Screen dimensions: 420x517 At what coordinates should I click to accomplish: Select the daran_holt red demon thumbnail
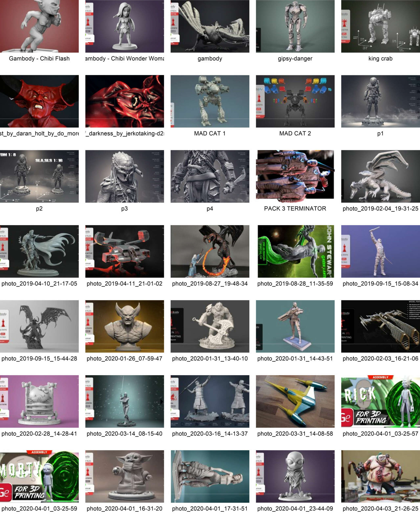[x=39, y=101]
